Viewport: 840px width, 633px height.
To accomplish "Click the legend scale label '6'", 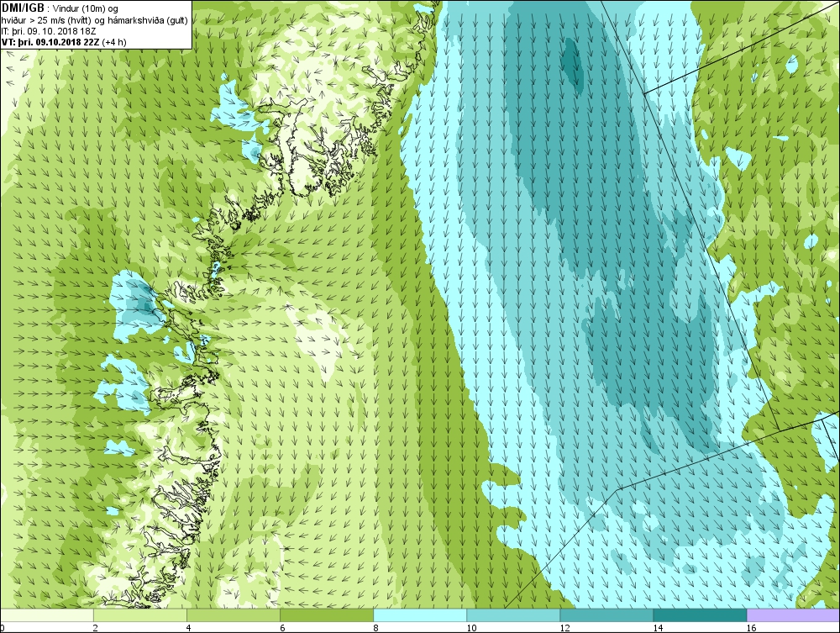I will (x=281, y=628).
